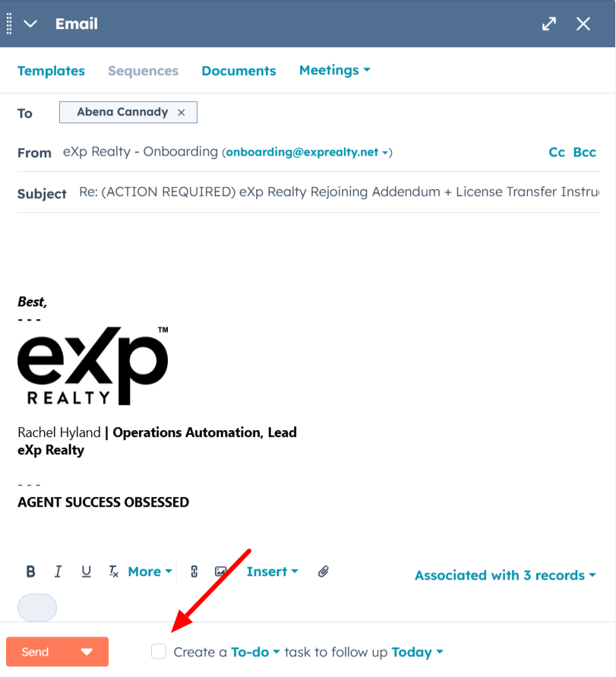The height and width of the screenshot is (677, 616).
Task: Apply underline formatting
Action: click(x=86, y=571)
